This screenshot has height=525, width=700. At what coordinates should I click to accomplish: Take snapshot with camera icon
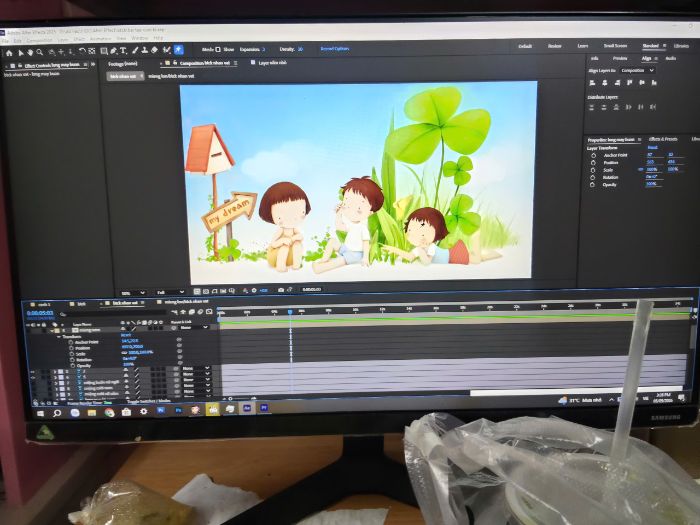pos(281,290)
